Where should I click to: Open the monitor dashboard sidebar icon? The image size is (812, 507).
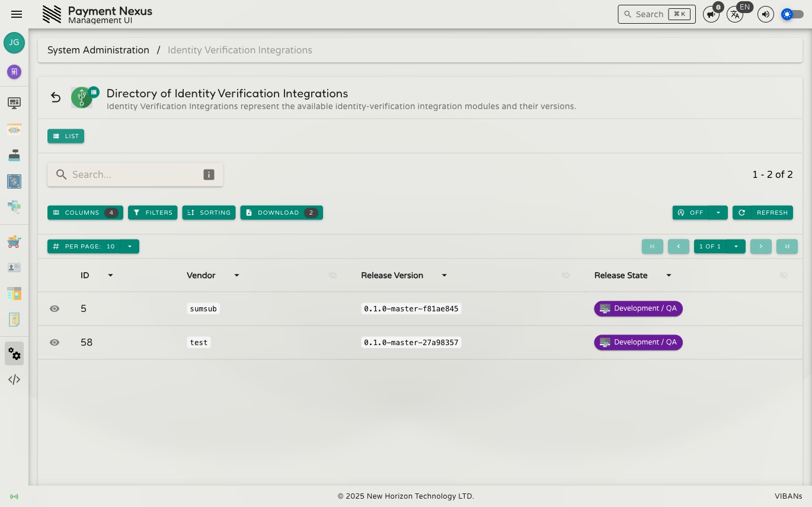[14, 103]
